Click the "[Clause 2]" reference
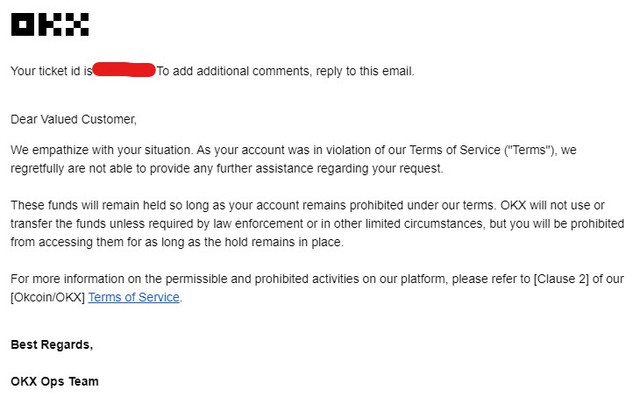 561,279
